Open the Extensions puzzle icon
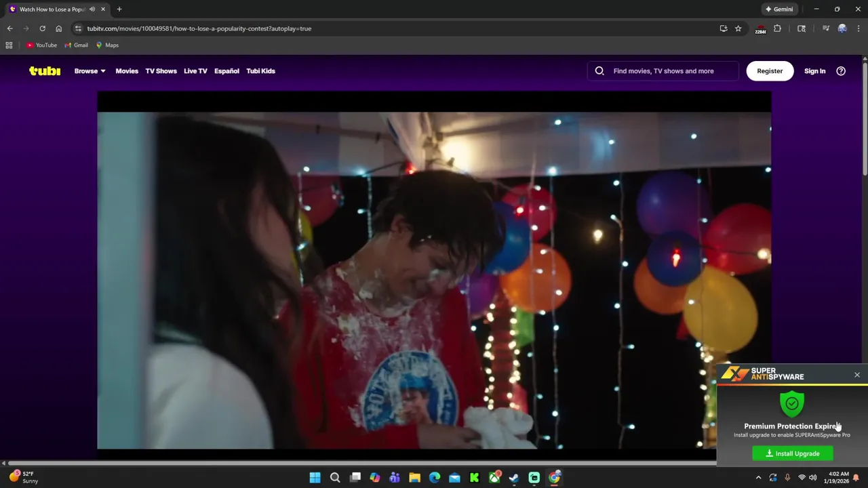This screenshot has height=488, width=868. pos(778,28)
